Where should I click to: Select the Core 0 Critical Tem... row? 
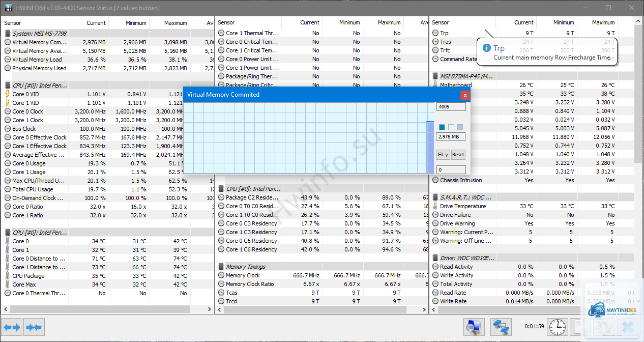323,42
